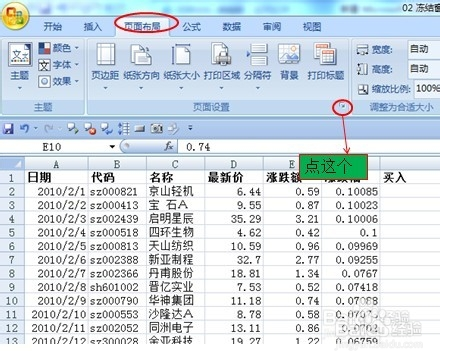The width and height of the screenshot is (452, 362).
Task: Click the Undo arrow icon
Action: coord(24,128)
